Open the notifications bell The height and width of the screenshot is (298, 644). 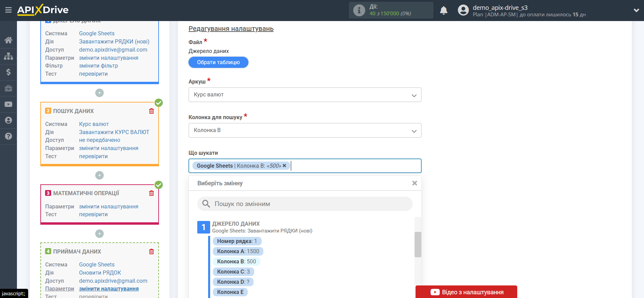tap(444, 11)
